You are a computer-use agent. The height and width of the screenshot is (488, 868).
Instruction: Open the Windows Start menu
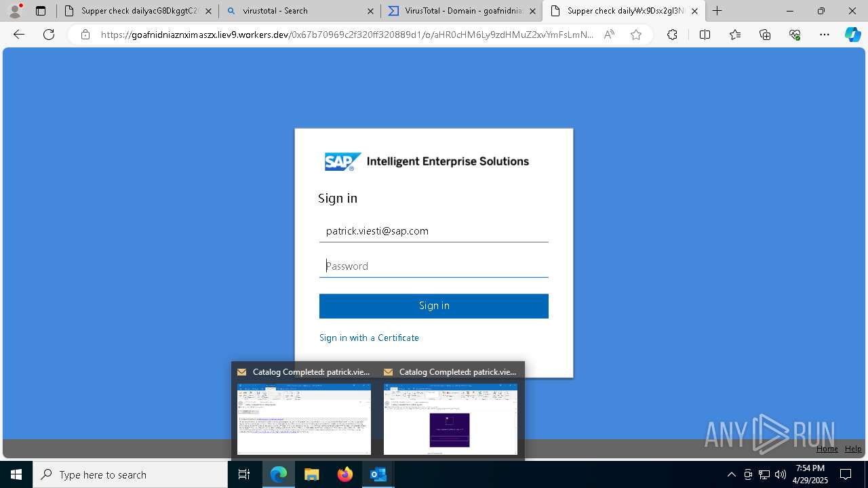(16, 474)
